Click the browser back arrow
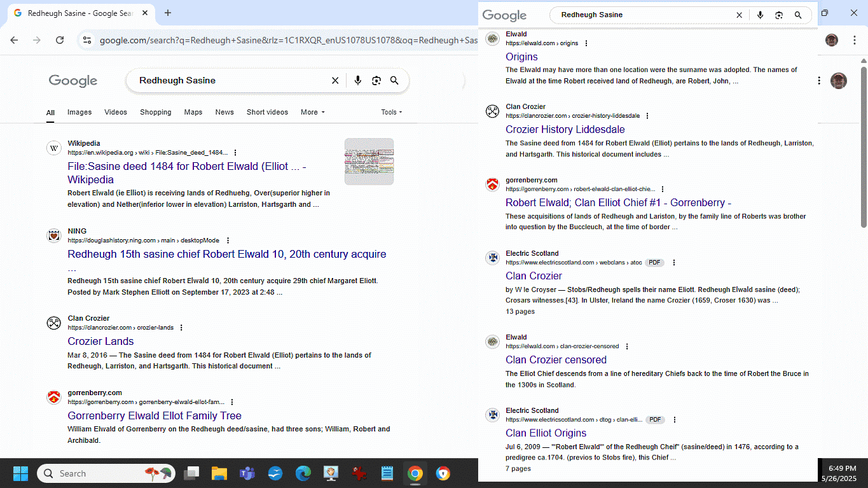868x488 pixels. (14, 40)
